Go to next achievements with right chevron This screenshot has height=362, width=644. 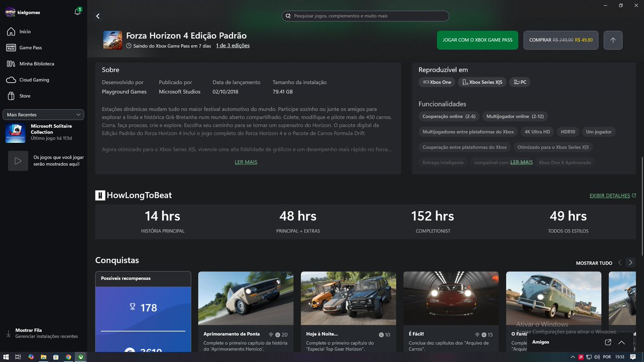click(631, 263)
